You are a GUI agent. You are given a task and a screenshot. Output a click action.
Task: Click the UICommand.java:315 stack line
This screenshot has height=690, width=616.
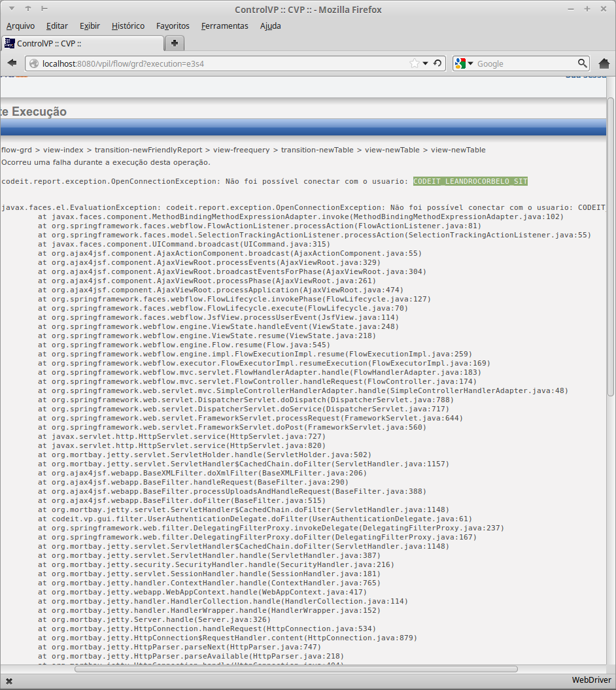(x=184, y=244)
